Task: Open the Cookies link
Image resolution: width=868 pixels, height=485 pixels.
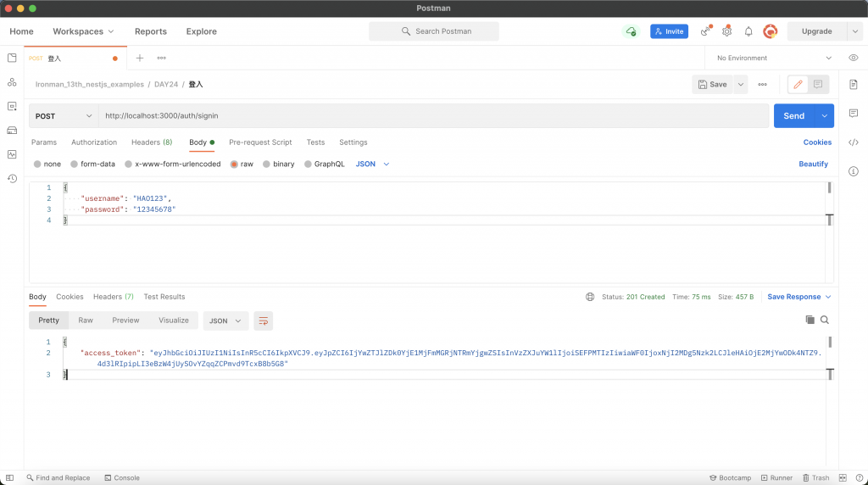Action: (x=817, y=142)
